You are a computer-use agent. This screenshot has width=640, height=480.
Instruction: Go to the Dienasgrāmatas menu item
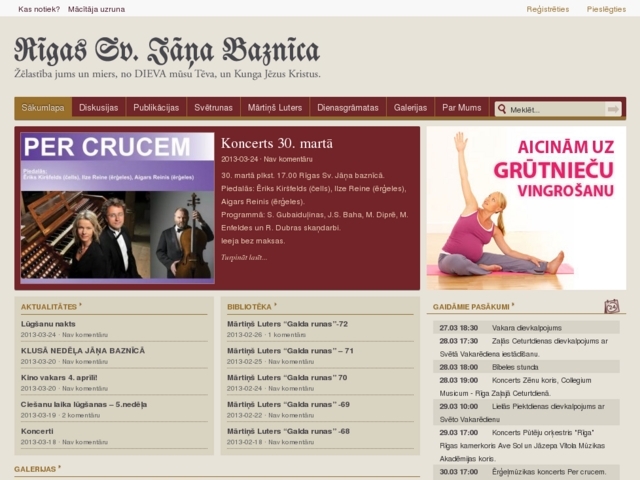coord(348,108)
